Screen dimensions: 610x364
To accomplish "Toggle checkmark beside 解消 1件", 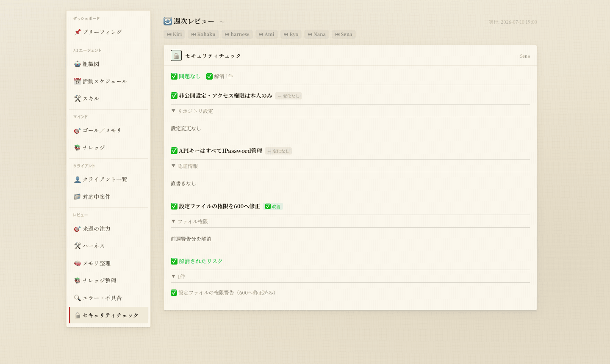I will click(x=209, y=76).
